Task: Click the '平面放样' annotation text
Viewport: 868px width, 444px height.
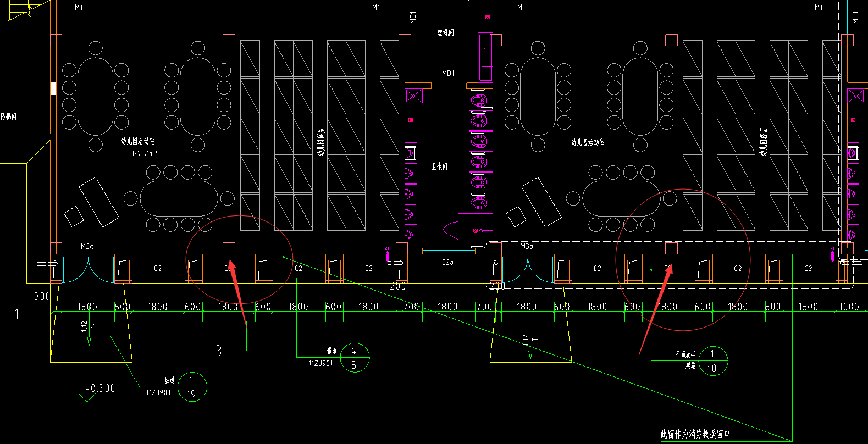Action: tap(685, 355)
